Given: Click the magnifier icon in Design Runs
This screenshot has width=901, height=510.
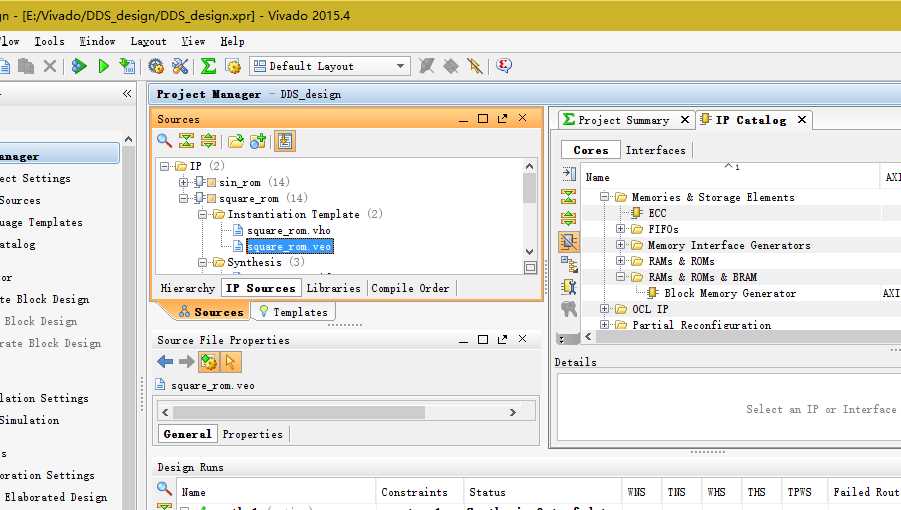Looking at the screenshot, I should (x=164, y=489).
